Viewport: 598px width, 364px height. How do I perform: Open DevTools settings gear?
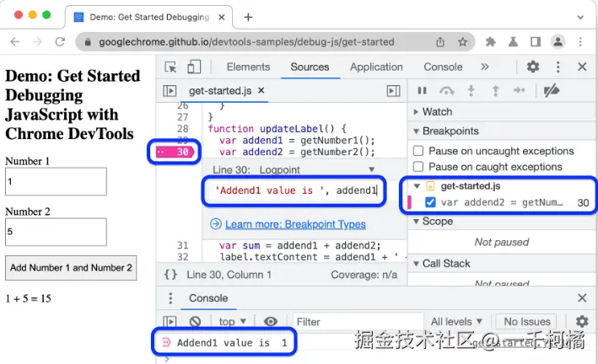coord(533,67)
